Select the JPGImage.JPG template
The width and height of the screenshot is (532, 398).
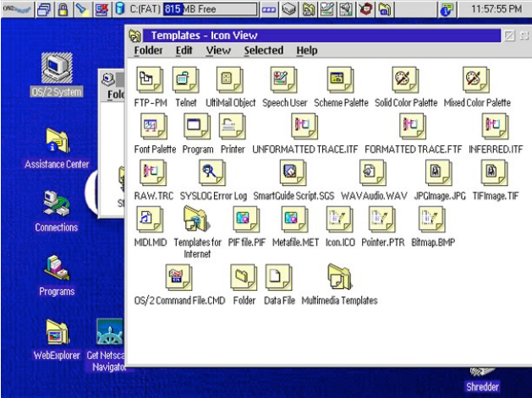click(439, 173)
